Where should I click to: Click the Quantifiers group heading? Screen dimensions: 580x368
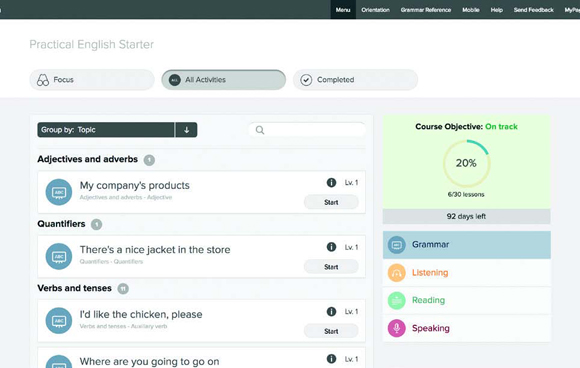[x=61, y=224]
